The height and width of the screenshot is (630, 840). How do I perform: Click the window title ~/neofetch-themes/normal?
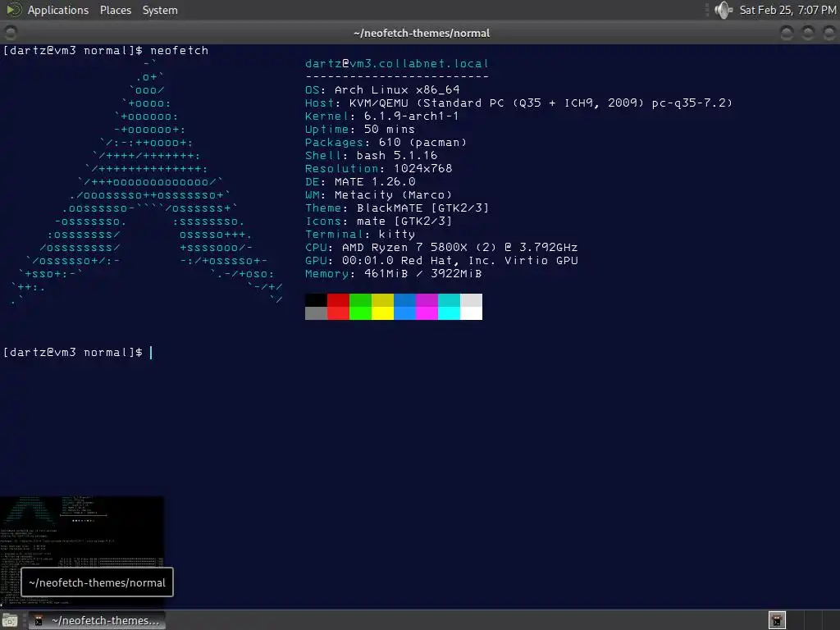click(422, 33)
